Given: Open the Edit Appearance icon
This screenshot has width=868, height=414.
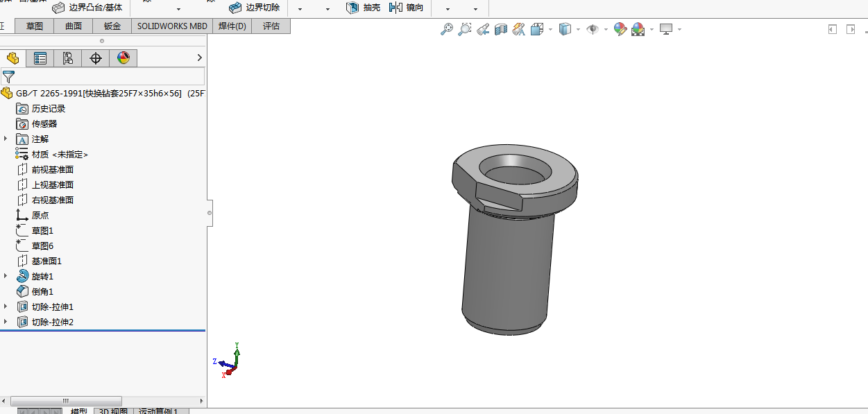Looking at the screenshot, I should [x=620, y=29].
